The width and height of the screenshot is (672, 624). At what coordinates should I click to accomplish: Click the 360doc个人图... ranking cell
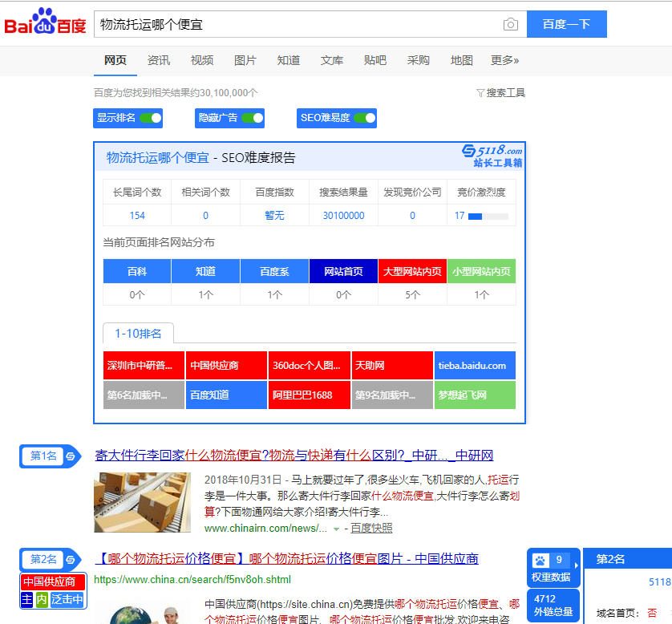[x=310, y=366]
